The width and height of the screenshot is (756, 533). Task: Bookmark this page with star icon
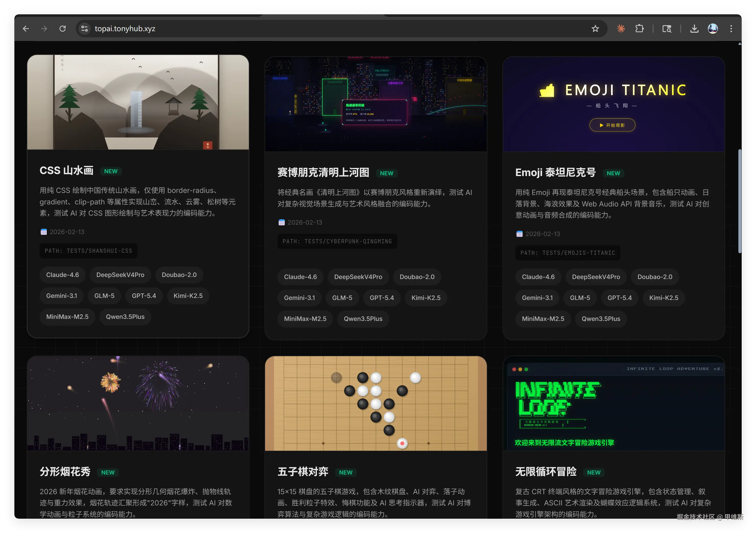(x=595, y=29)
